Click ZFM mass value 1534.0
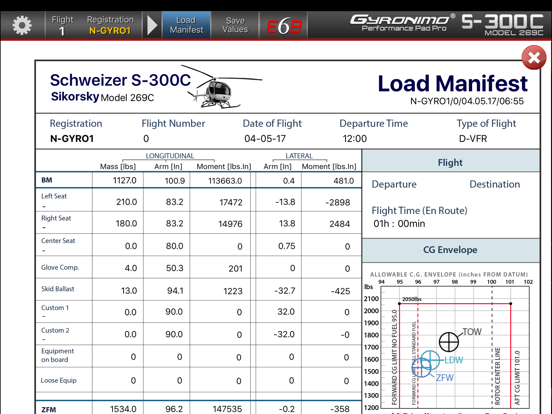The image size is (552, 414). coord(123,409)
